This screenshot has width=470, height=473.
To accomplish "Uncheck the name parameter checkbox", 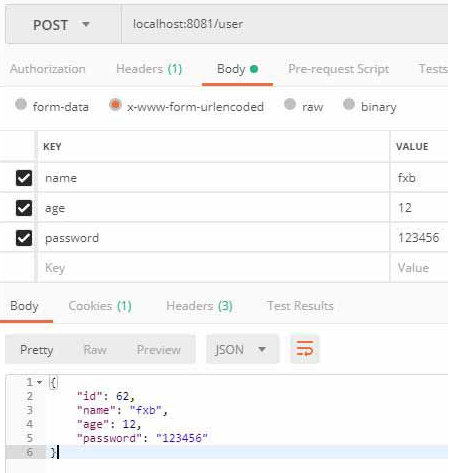I will [24, 178].
